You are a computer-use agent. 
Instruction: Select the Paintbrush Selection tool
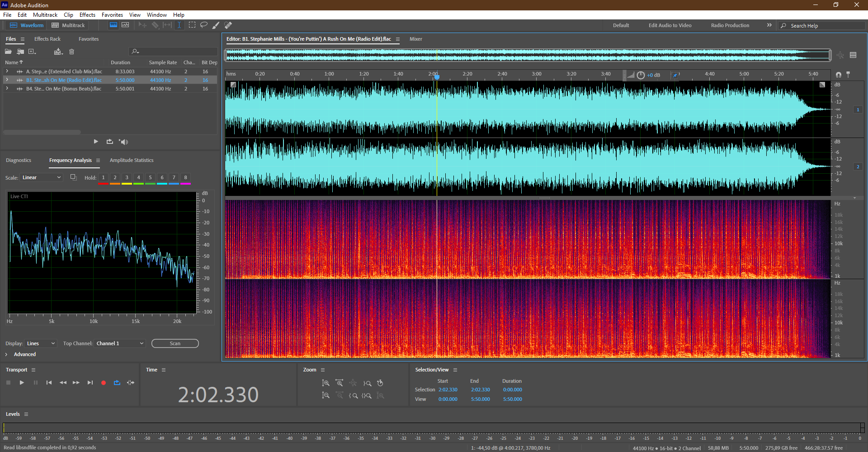pos(216,25)
